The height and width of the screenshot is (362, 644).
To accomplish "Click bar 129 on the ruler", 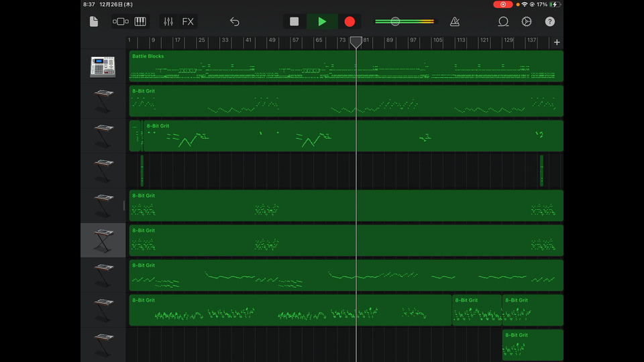I will [x=508, y=40].
